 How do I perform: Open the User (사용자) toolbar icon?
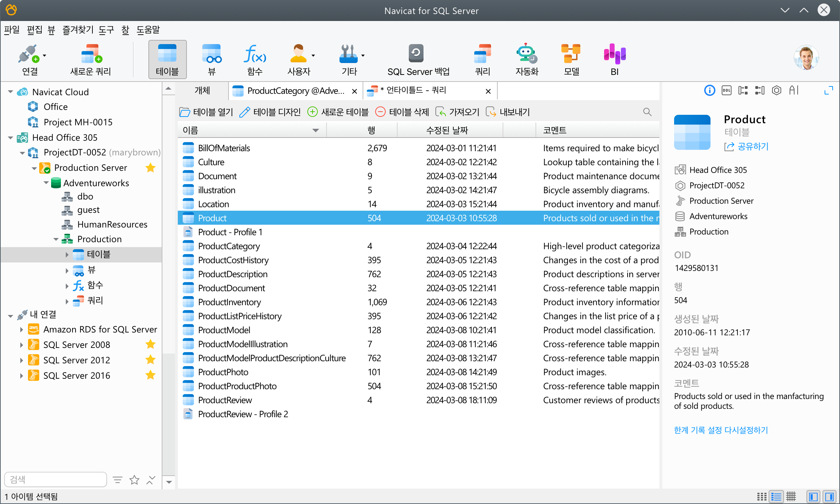pos(299,59)
